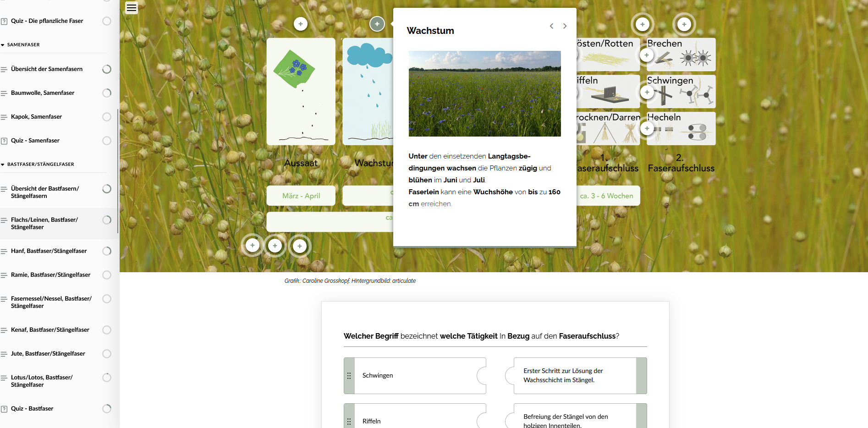Click the plus marker above Aussaat card

[301, 24]
